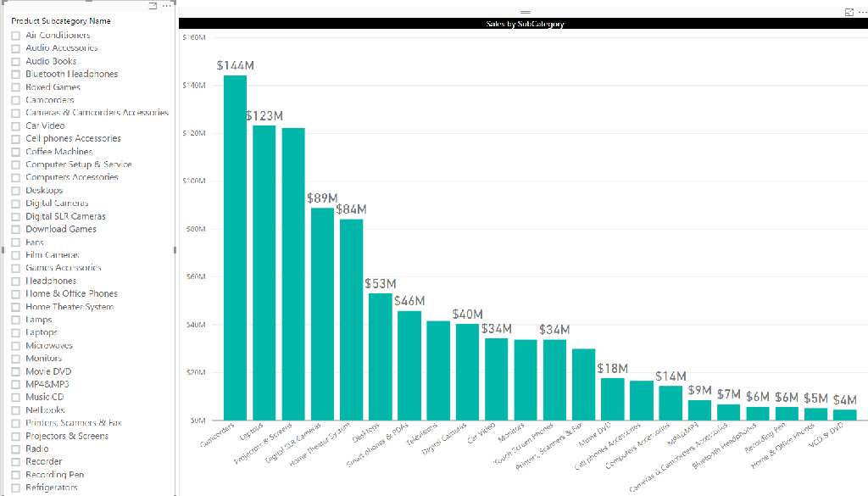868x496 pixels.
Task: Select the Laptops $123M bar
Action: pos(264,273)
